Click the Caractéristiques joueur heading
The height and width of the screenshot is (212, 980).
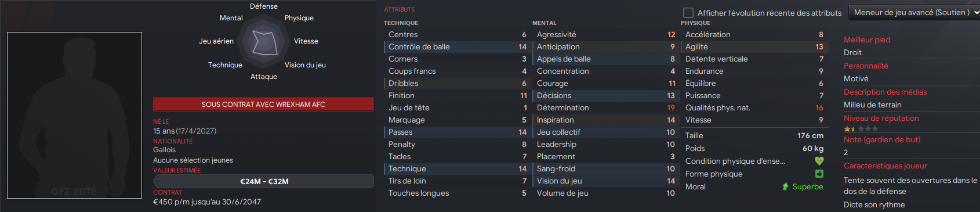coord(885,166)
